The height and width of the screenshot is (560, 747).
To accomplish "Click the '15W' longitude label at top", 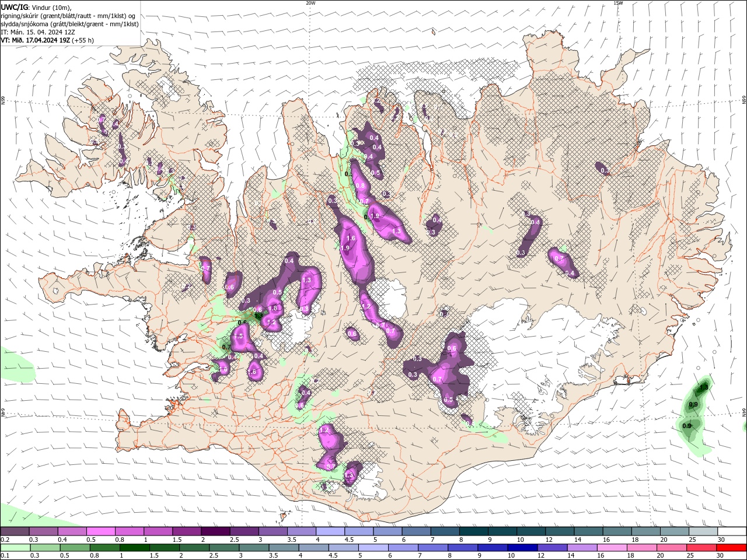I will 618,3.
